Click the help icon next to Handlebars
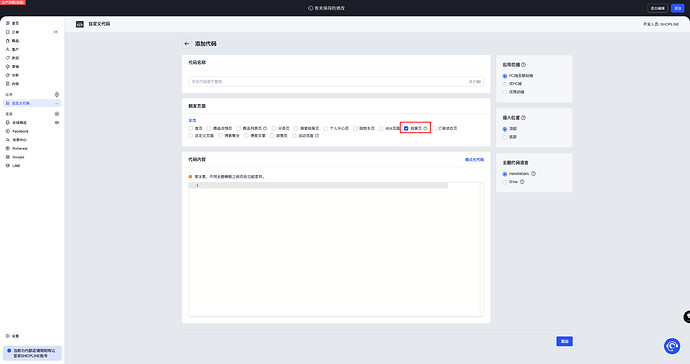Image resolution: width=690 pixels, height=364 pixels. pos(533,174)
